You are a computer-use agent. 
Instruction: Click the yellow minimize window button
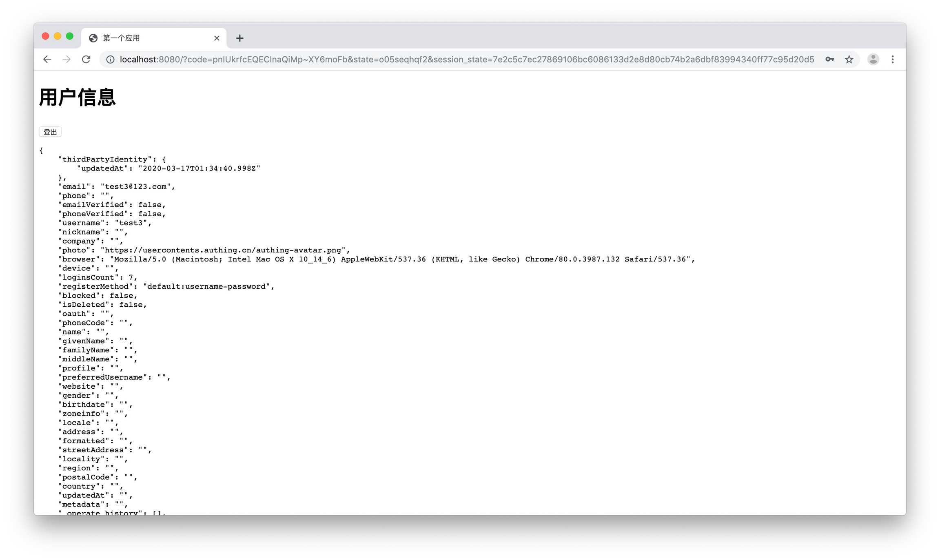[58, 36]
